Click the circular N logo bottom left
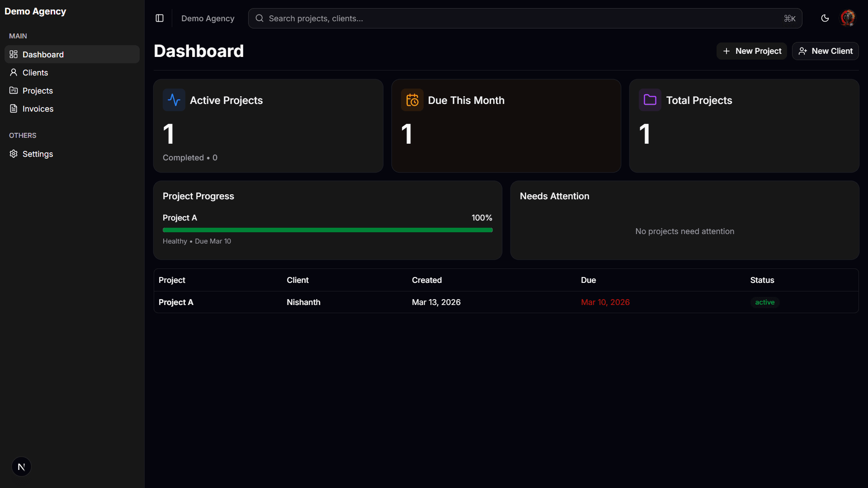 (x=21, y=466)
